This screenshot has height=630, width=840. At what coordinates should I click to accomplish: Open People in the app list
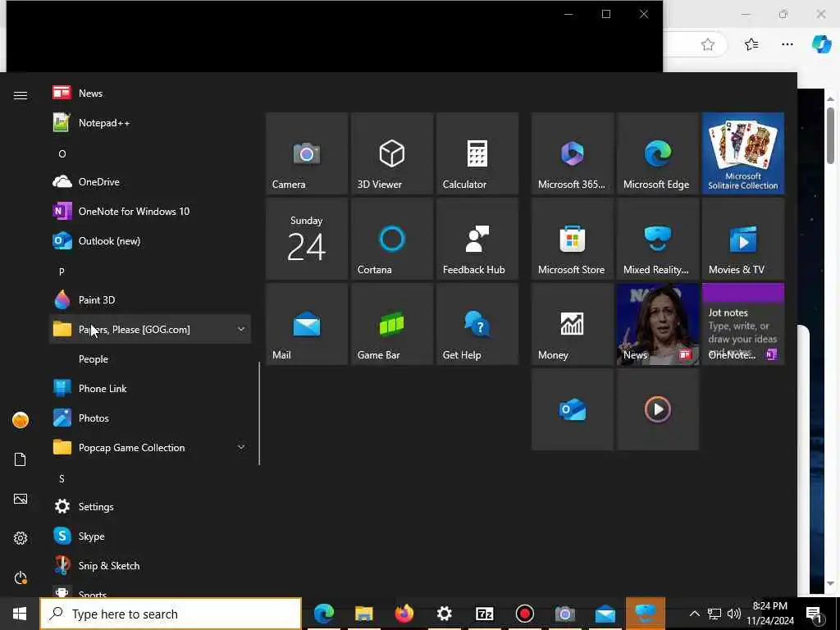150,359
